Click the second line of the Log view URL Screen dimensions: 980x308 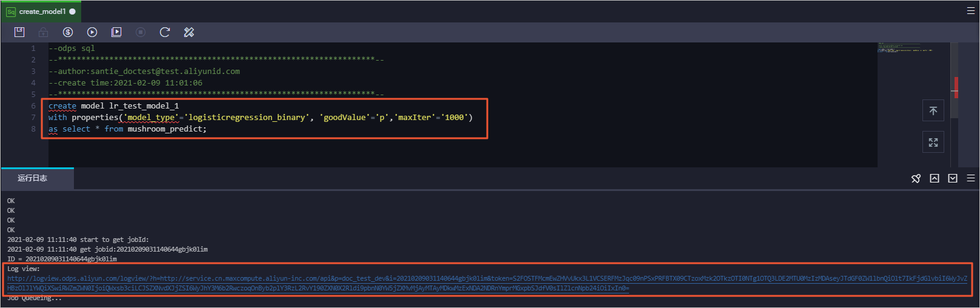tap(318, 288)
